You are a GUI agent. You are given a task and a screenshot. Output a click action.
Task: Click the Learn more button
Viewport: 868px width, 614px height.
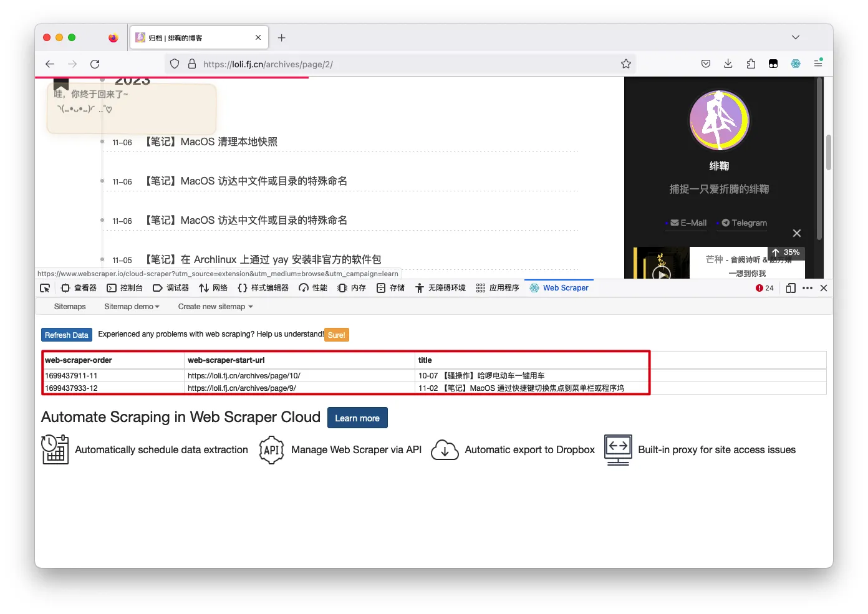(x=357, y=418)
